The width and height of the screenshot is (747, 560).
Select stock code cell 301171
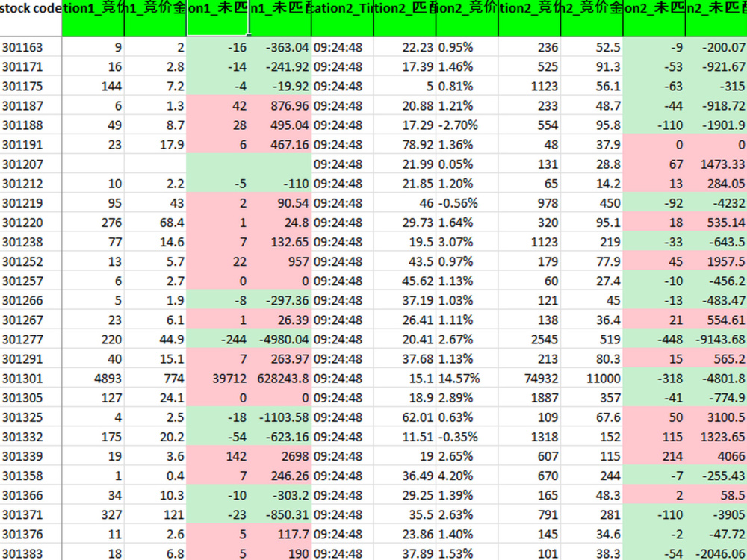(x=31, y=66)
